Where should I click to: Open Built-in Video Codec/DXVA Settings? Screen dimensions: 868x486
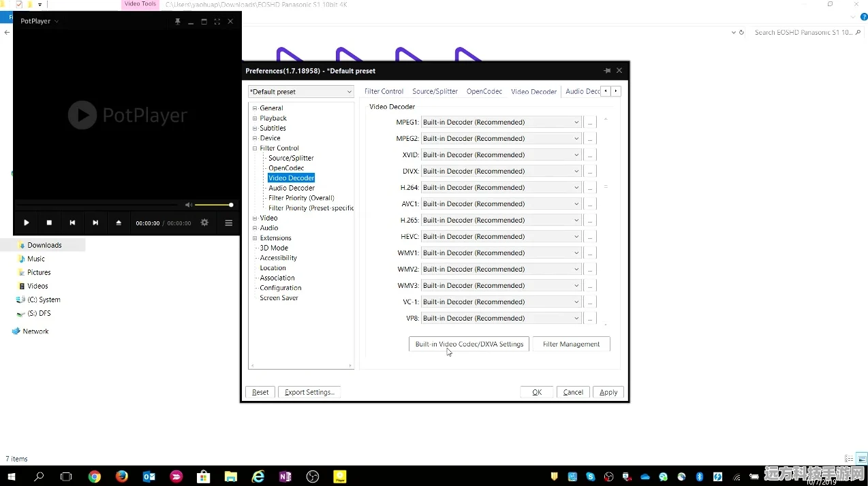coord(469,344)
